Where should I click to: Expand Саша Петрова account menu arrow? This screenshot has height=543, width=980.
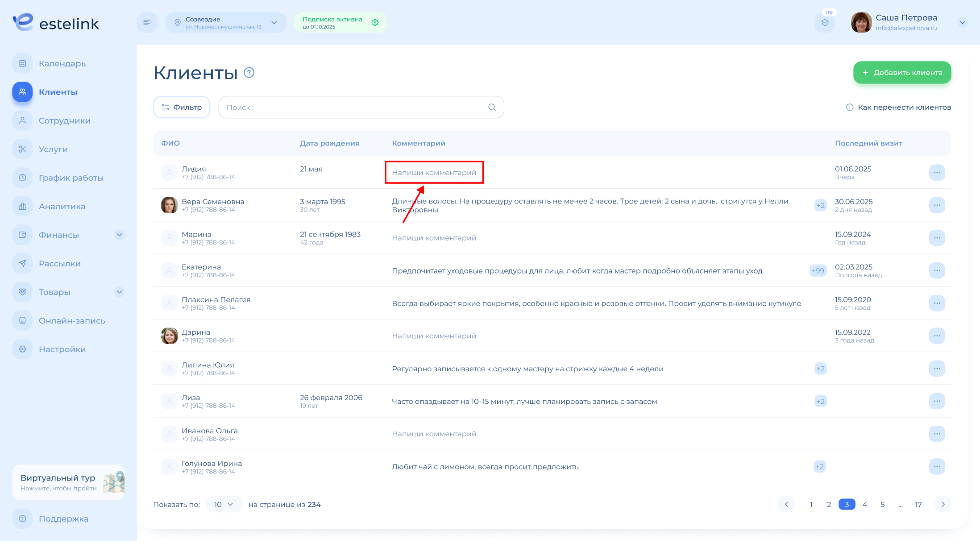(x=962, y=22)
